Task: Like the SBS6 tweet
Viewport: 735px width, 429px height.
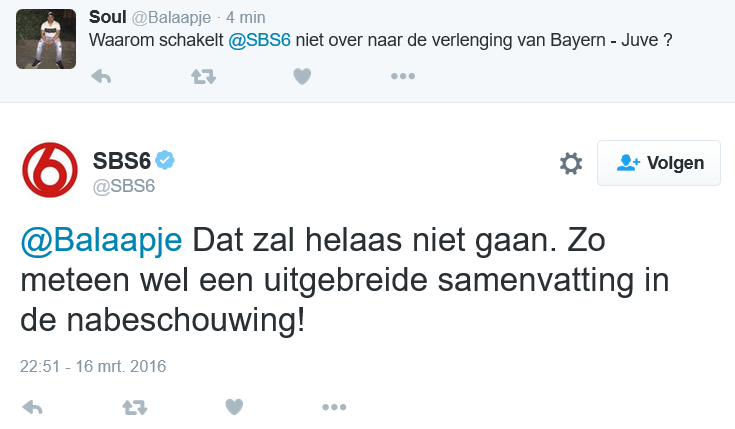Action: [x=234, y=406]
